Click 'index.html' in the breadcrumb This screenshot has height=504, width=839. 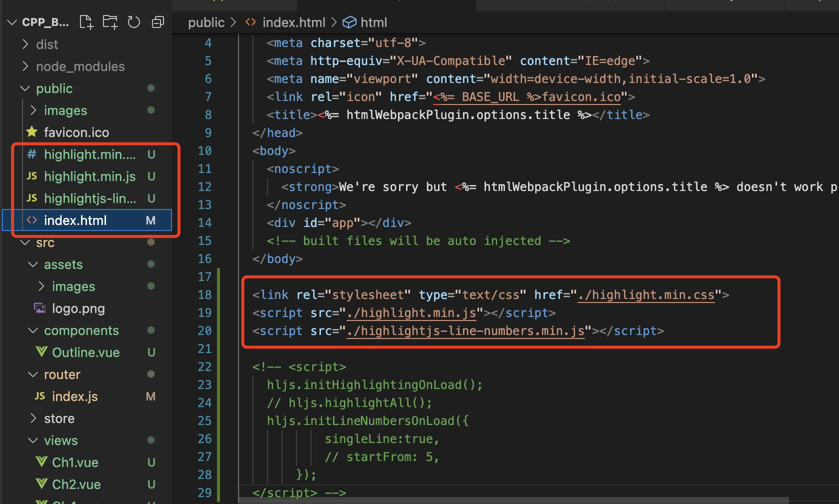point(294,22)
